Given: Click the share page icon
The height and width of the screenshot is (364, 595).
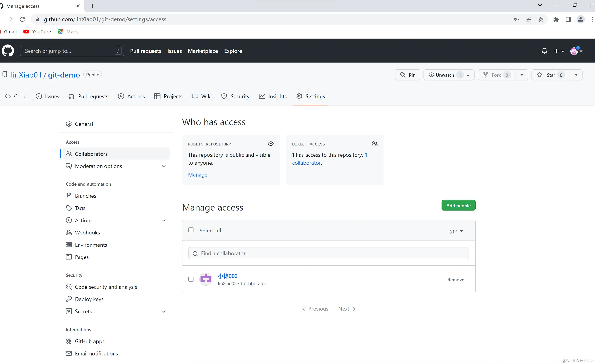Looking at the screenshot, I should pos(528,19).
